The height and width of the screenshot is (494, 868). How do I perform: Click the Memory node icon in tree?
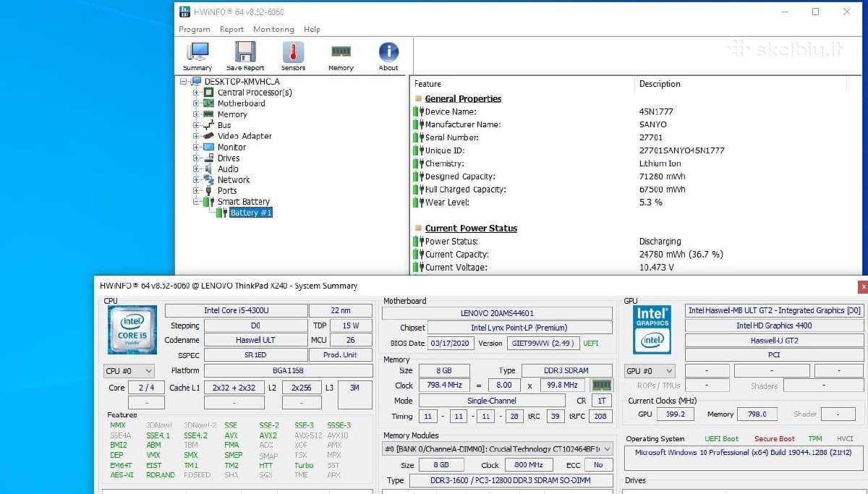(x=209, y=114)
